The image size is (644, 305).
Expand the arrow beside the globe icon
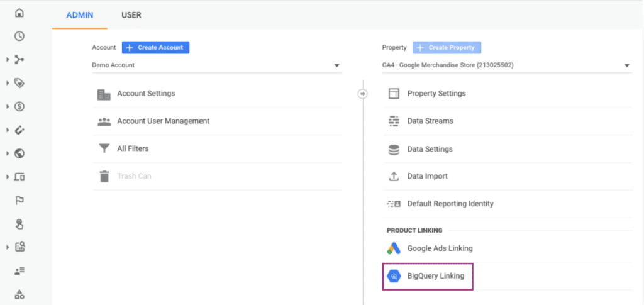(x=8, y=153)
